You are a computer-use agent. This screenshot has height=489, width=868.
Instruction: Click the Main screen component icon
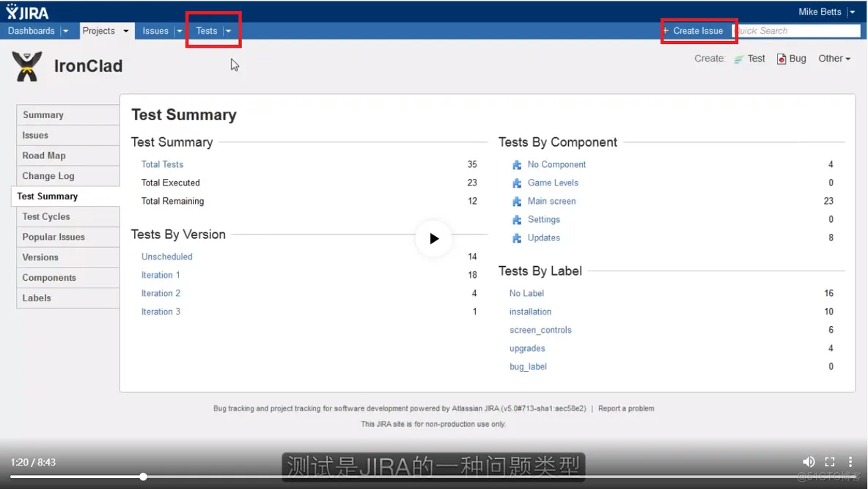[x=517, y=202]
